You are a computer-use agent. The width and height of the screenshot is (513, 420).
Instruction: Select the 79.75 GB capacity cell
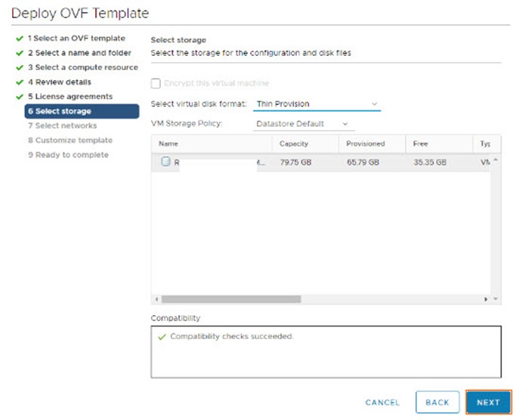[295, 162]
